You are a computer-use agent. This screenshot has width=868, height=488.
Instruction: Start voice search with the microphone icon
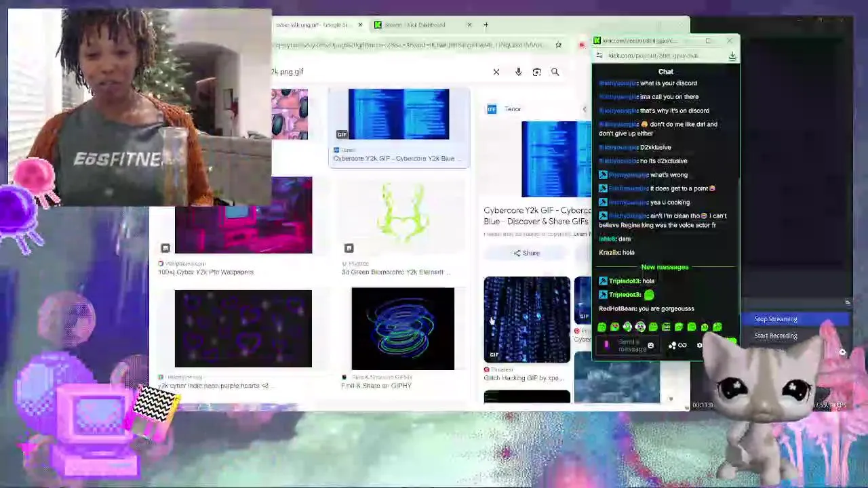[519, 72]
